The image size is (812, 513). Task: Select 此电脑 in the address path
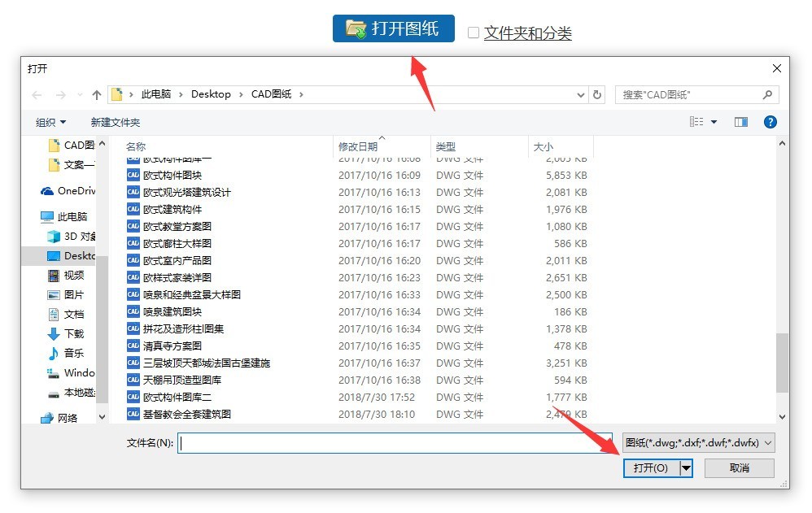156,94
